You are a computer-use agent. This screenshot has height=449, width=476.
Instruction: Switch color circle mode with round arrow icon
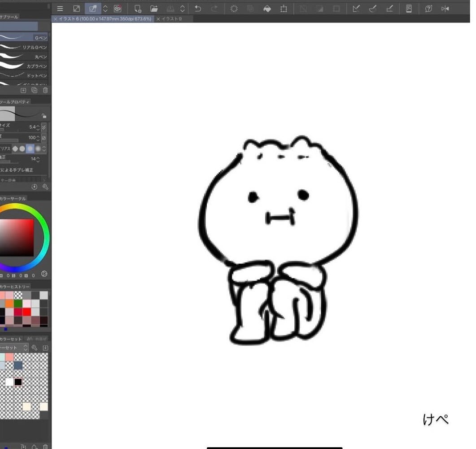tap(44, 274)
